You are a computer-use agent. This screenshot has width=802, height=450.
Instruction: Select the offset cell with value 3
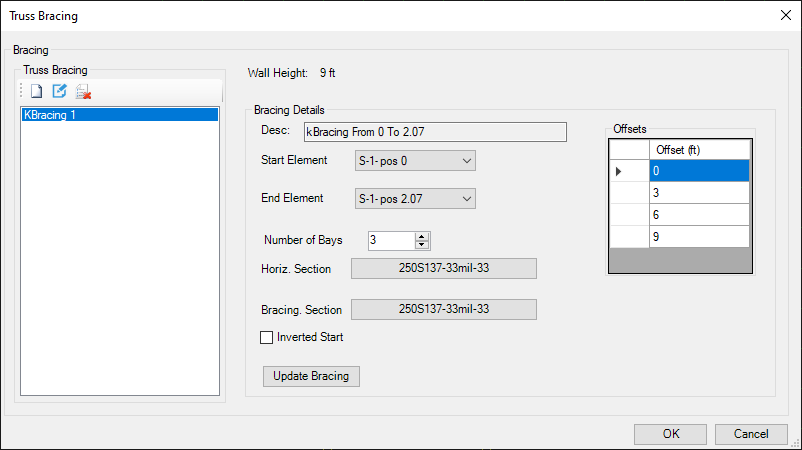point(698,193)
